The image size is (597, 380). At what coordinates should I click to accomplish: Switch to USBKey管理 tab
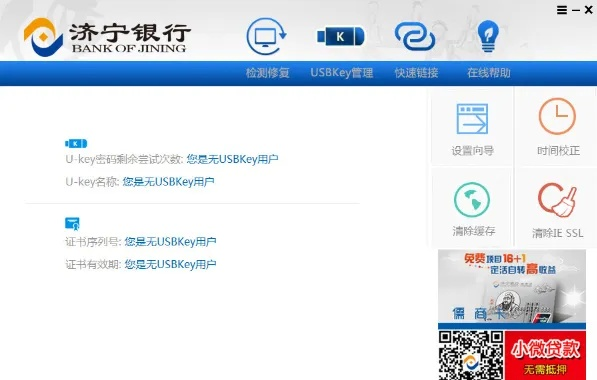pyautogui.click(x=342, y=73)
